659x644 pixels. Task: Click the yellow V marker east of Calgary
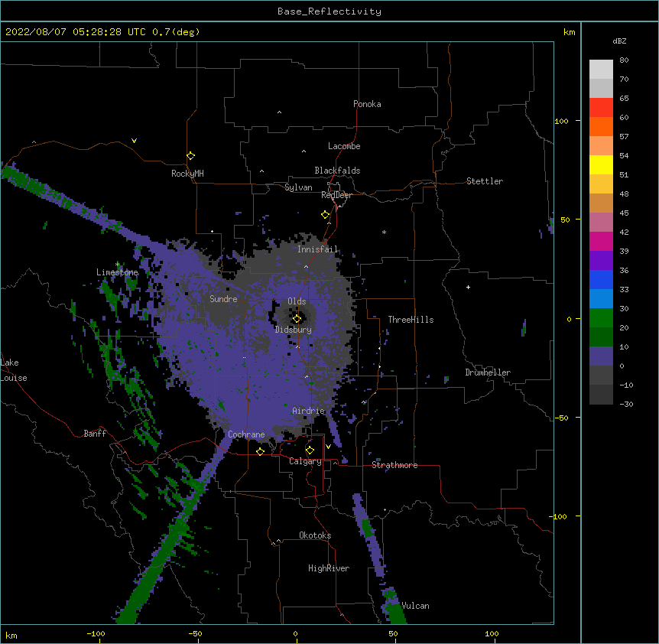(328, 447)
